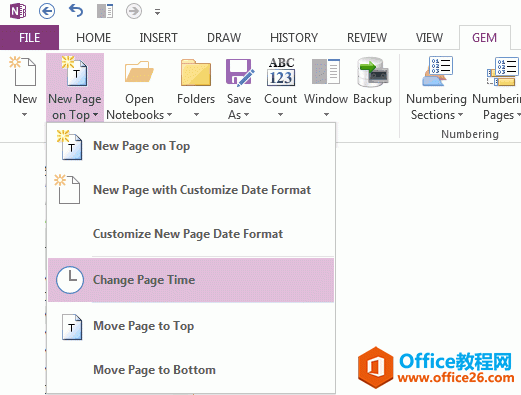
Task: Click the starred T page icon in menu
Action: click(x=69, y=145)
